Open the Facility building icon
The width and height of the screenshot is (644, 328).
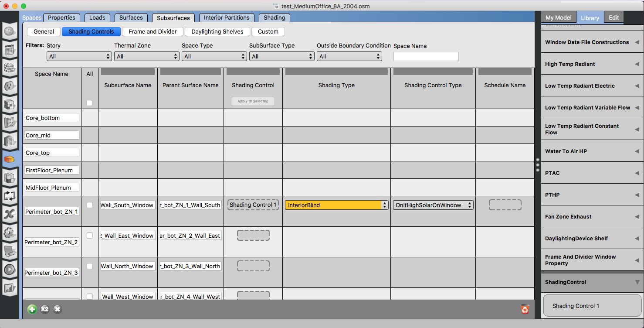10,141
